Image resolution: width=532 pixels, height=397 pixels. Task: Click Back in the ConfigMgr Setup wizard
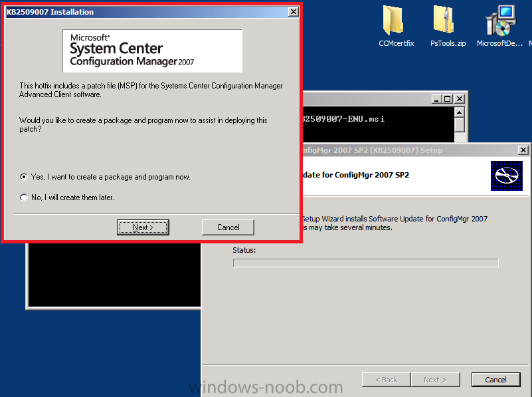[386, 380]
